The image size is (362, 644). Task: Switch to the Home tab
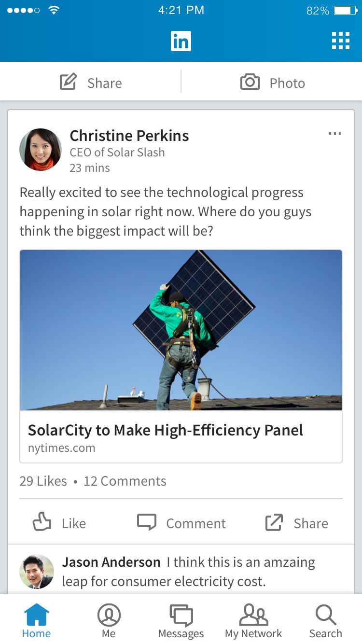point(36,620)
